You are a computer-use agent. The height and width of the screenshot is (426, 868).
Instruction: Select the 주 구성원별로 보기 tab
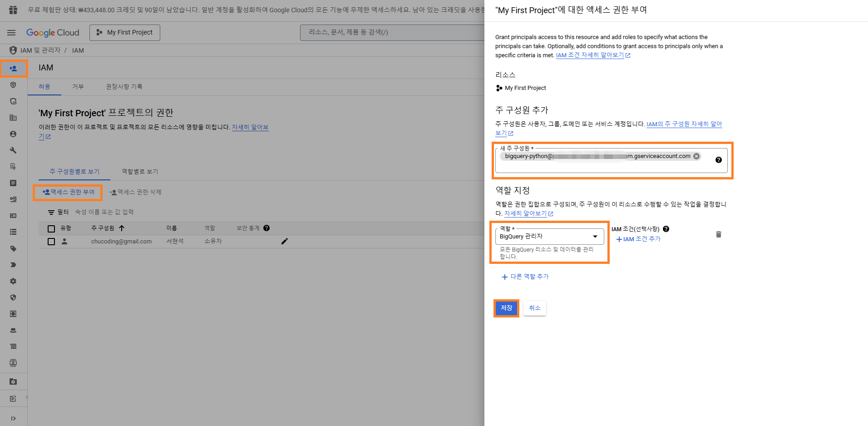(74, 172)
